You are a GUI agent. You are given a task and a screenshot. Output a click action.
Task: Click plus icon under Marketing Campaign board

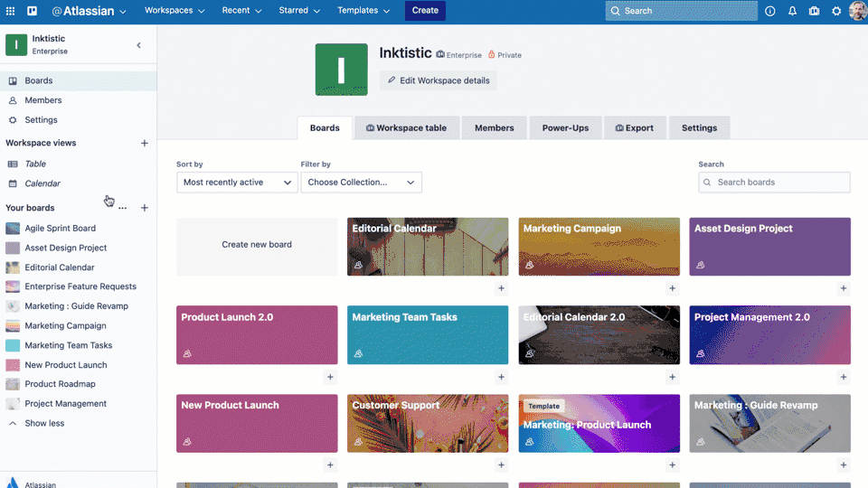tap(672, 288)
